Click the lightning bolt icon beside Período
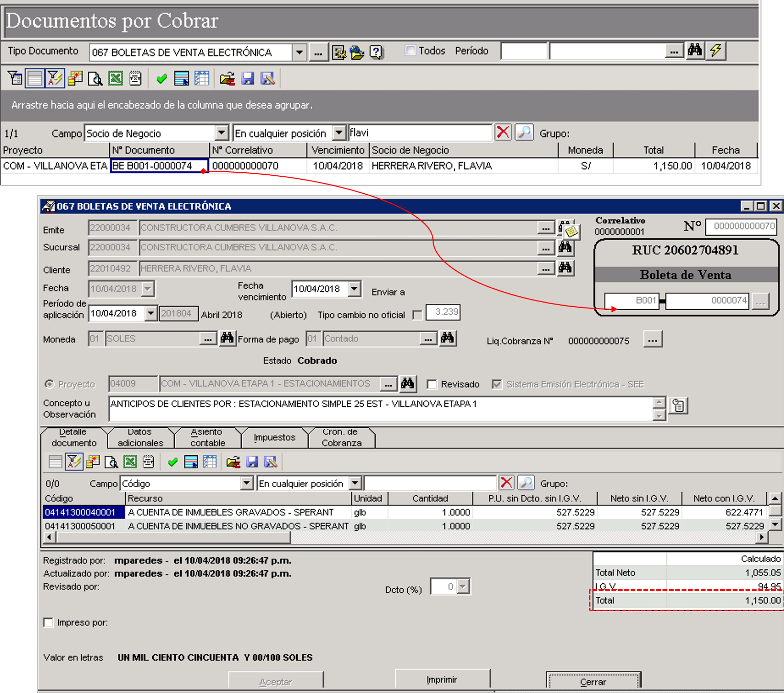This screenshot has width=784, height=693. click(x=716, y=50)
